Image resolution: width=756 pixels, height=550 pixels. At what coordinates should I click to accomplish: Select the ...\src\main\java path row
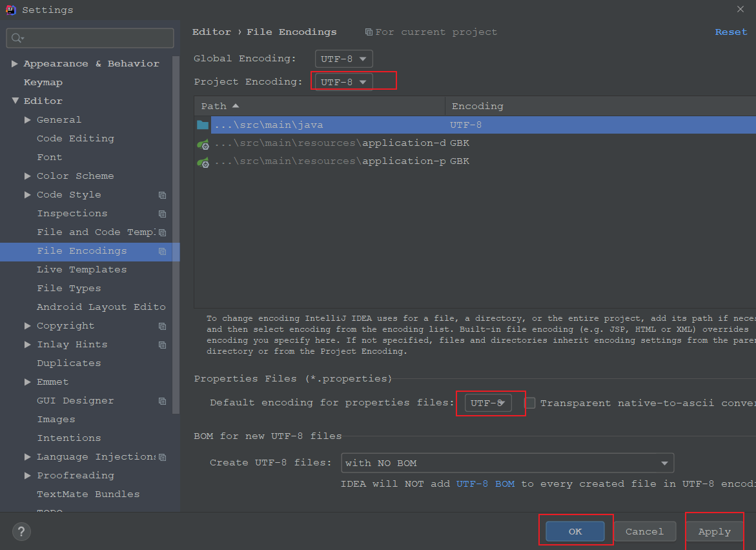click(475, 125)
